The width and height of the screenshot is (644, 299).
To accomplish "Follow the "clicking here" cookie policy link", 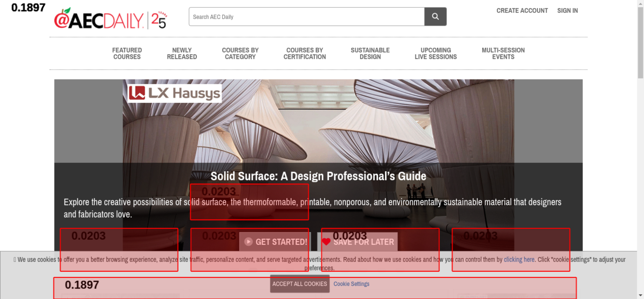I will coord(519,259).
